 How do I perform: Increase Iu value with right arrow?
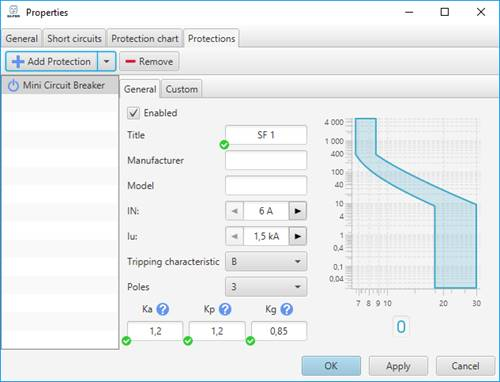click(298, 236)
